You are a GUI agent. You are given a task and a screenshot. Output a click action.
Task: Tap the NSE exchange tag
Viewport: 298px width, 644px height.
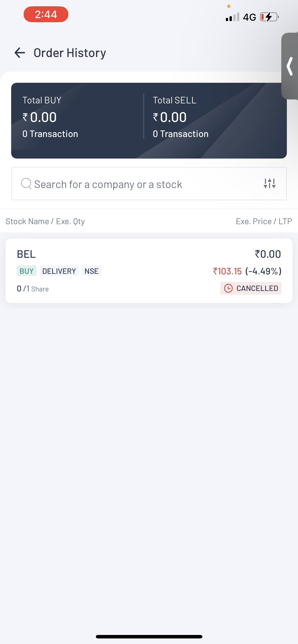point(91,271)
